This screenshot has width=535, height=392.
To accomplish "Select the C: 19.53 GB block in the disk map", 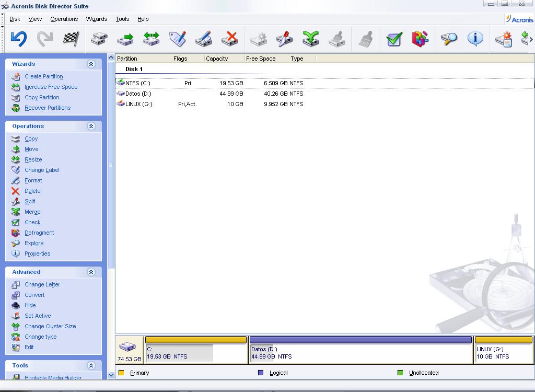I will tap(196, 350).
